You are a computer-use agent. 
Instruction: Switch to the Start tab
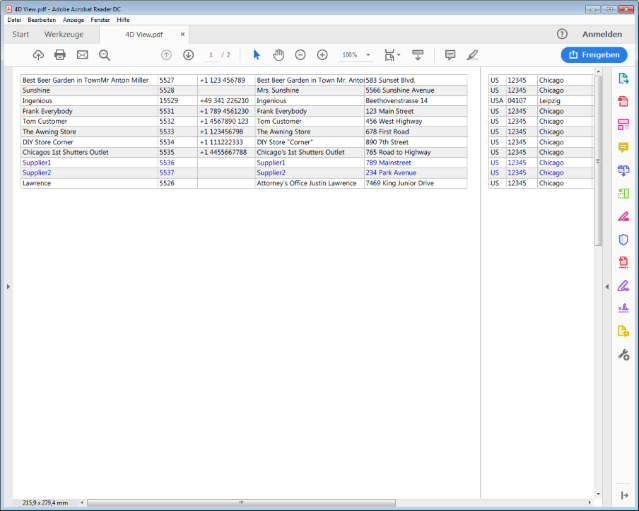click(x=20, y=34)
